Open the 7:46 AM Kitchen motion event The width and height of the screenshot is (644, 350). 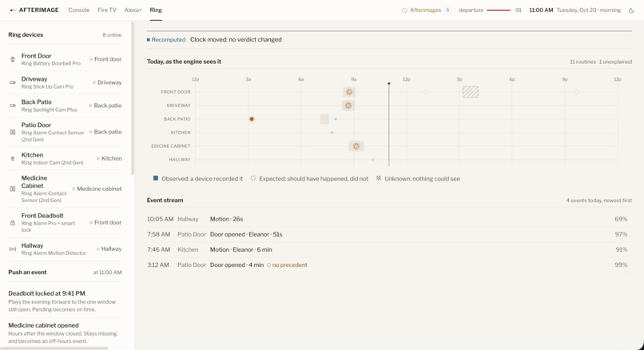coord(388,249)
